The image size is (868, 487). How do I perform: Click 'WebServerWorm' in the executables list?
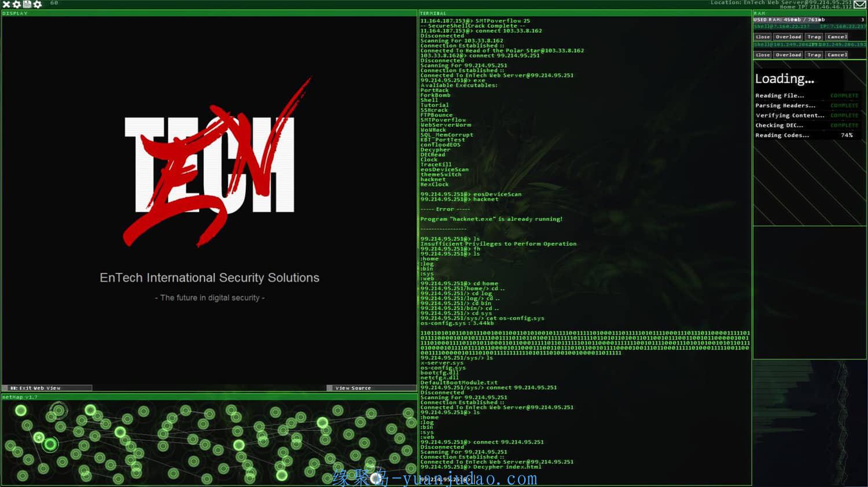[446, 125]
